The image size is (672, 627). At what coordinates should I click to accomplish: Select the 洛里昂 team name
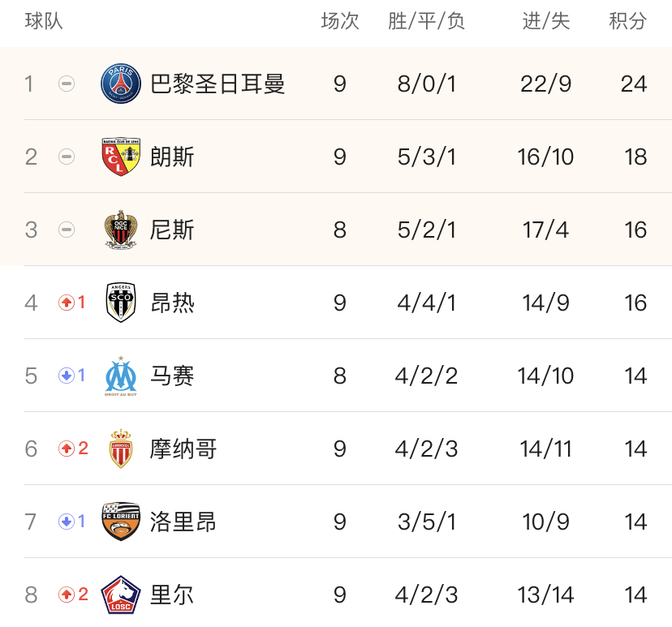click(x=183, y=522)
